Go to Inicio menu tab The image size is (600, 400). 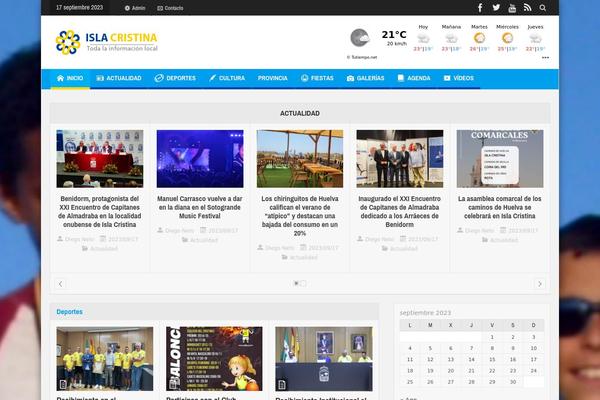[x=70, y=78]
